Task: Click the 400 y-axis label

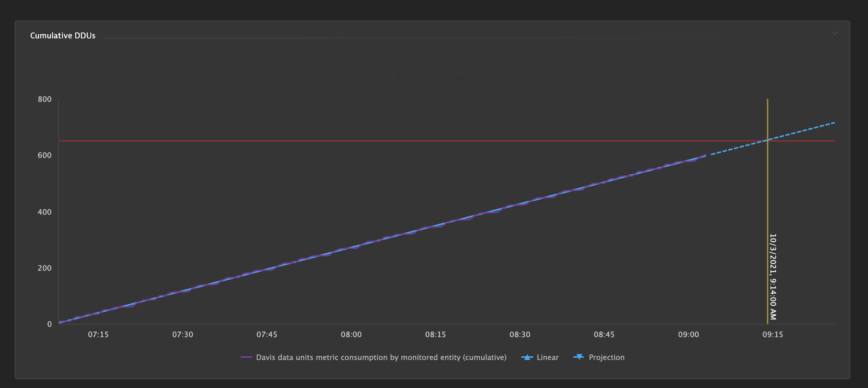Action: point(45,212)
